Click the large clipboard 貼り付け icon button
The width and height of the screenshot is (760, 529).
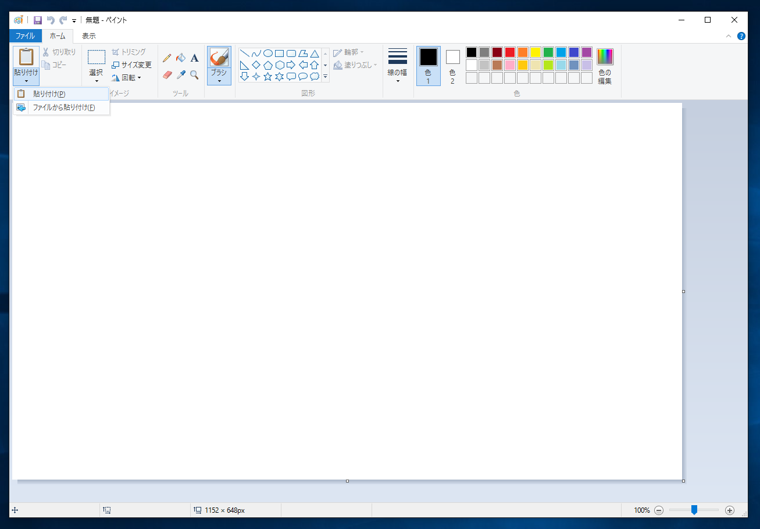(26, 57)
